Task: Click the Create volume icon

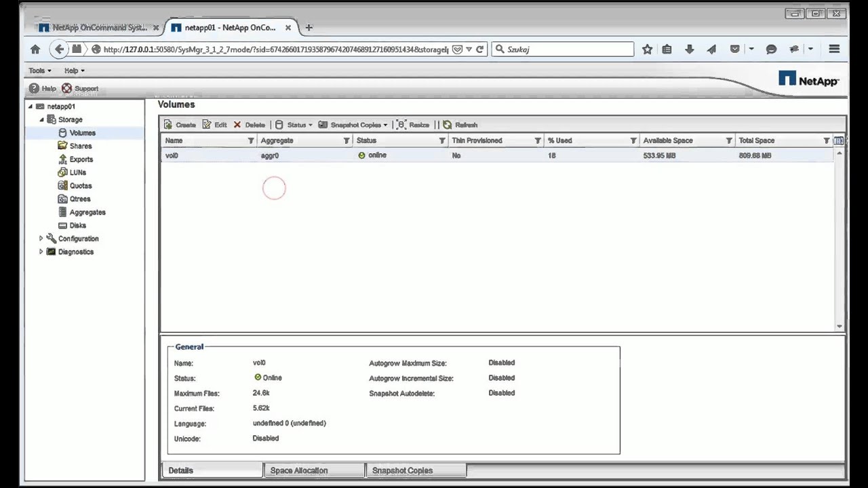Action: point(168,125)
